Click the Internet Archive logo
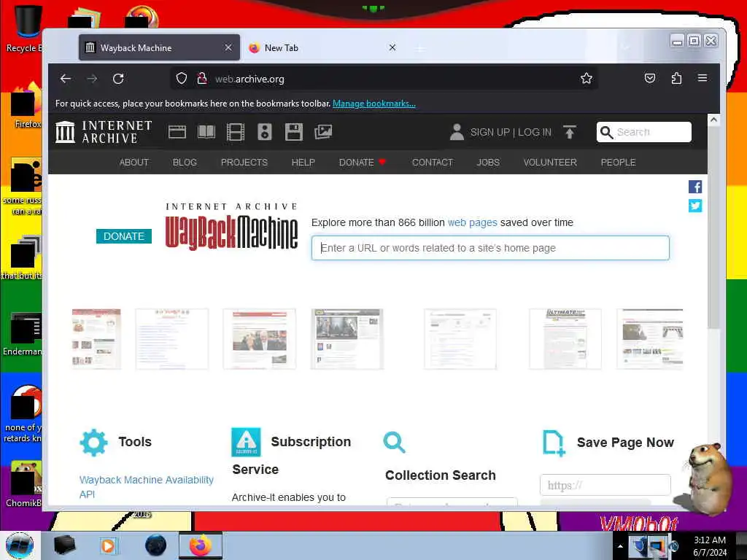The image size is (747, 560). (104, 132)
